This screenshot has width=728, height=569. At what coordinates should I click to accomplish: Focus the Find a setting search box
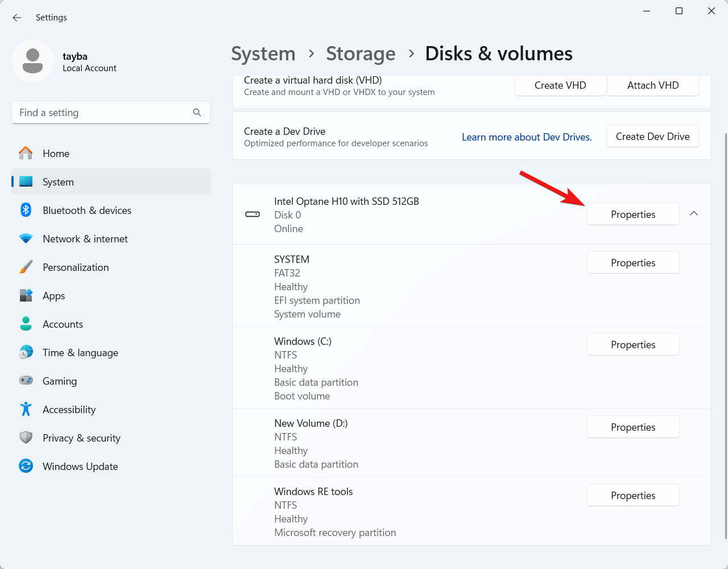[x=102, y=113]
